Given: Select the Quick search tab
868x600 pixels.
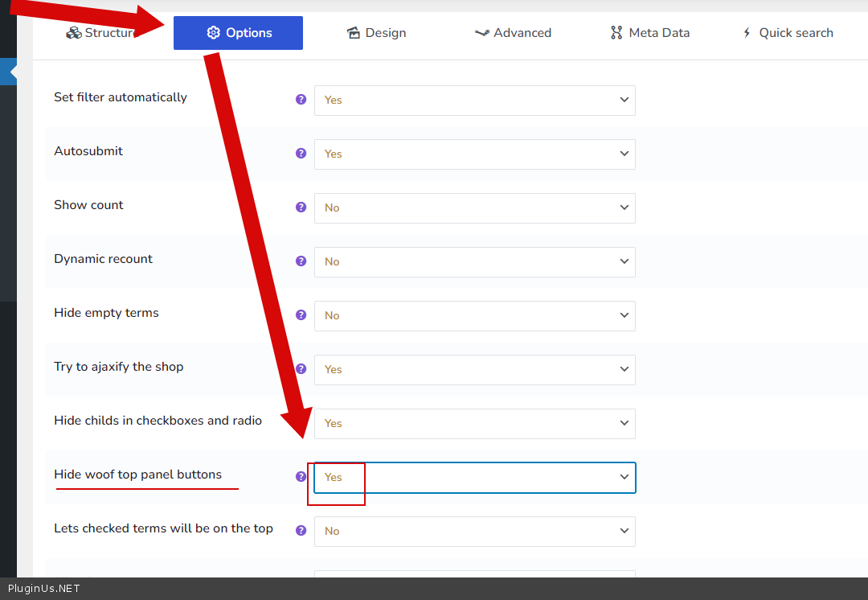Looking at the screenshot, I should (786, 33).
